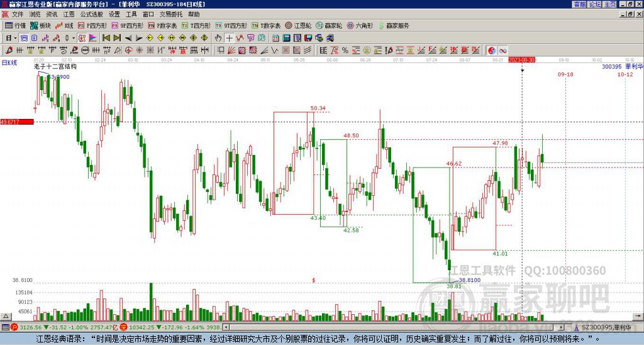
Task: Click the gold 金 circle icon
Action: 367,50
